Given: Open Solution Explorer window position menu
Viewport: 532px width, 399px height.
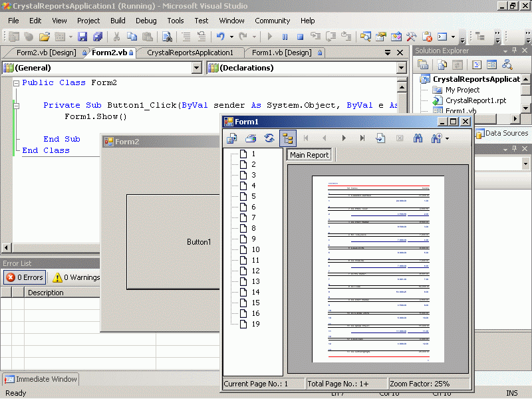Looking at the screenshot, I should tap(505, 51).
